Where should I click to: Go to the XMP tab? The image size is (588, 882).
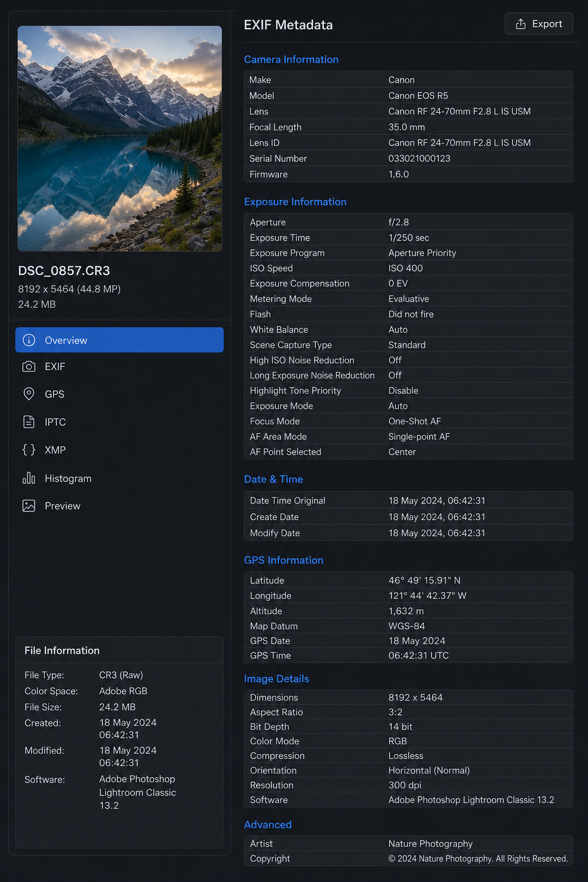(x=119, y=450)
